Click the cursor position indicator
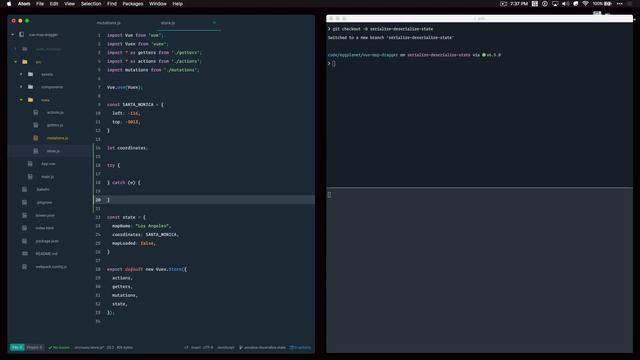Screen dimensions: 640x360 (x=110, y=347)
